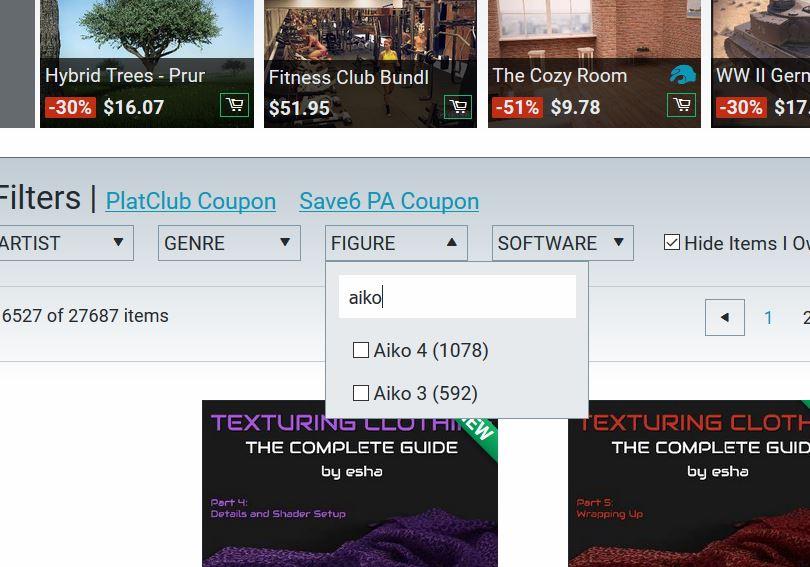Check the Aiko 4 (1078) checkbox

[361, 350]
